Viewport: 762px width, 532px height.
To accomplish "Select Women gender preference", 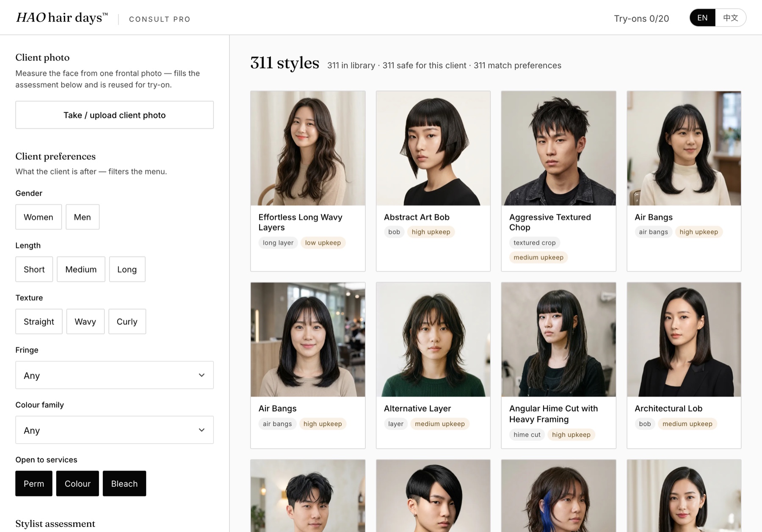I will tap(39, 217).
